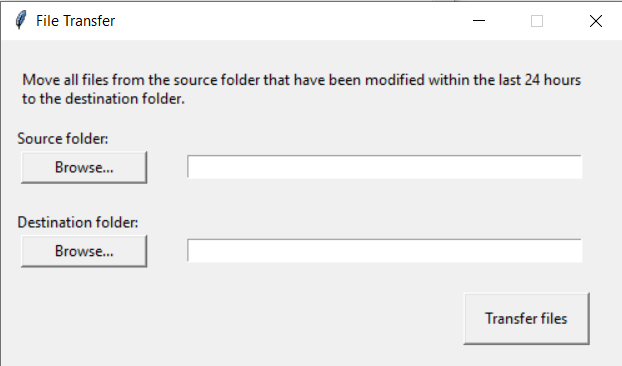Pick a destination directory with the second Browse button
Screen dimensions: 622x366
[84, 251]
